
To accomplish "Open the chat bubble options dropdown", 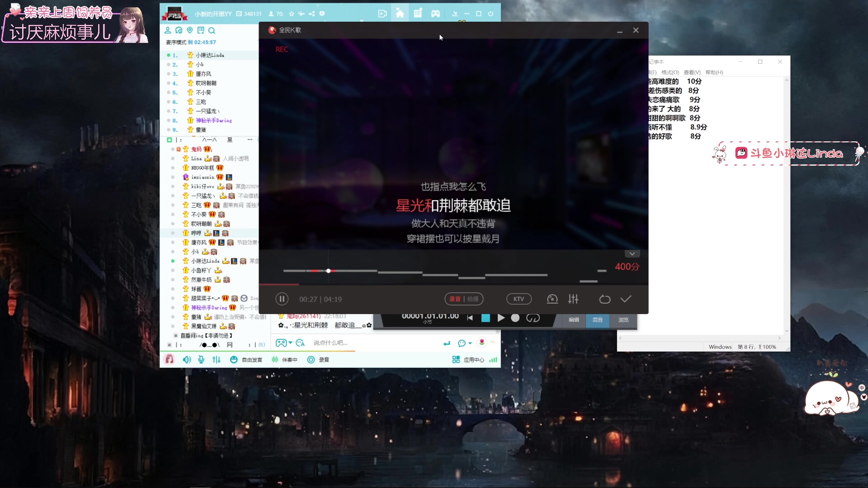I will point(470,343).
